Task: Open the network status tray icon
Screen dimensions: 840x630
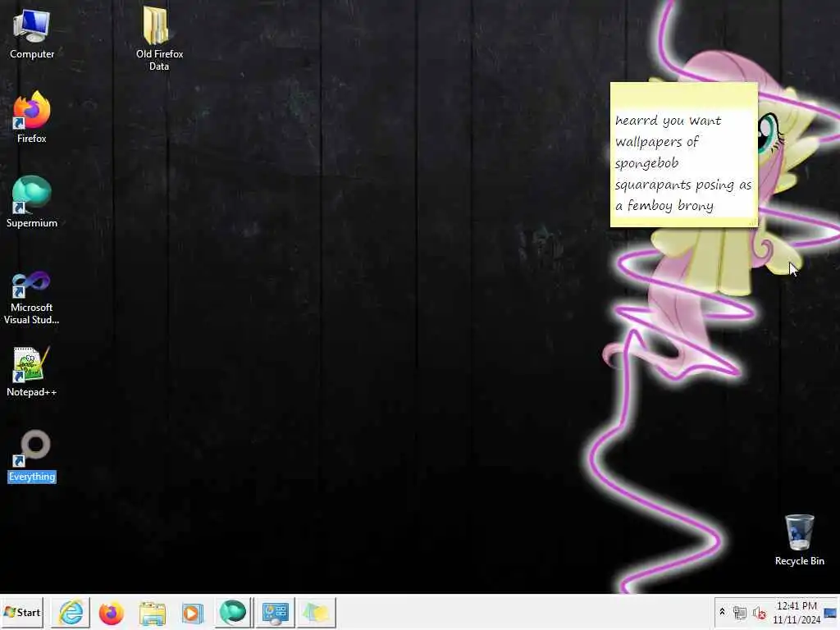Action: (x=740, y=612)
